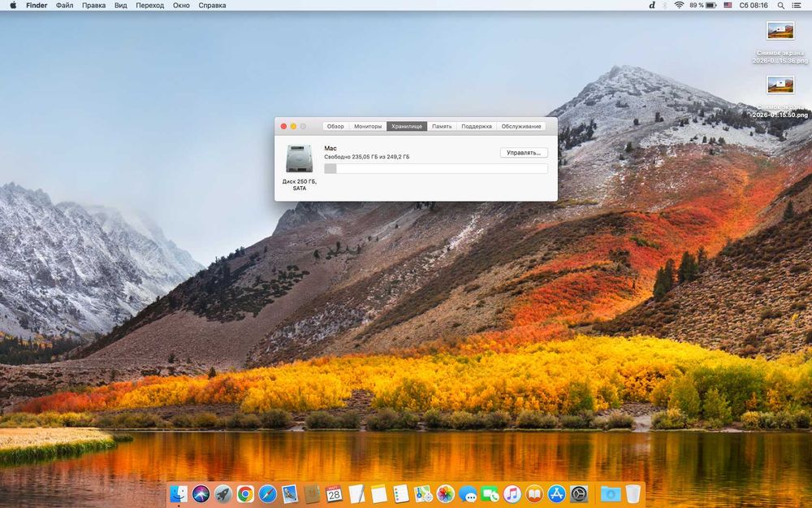
Task: Open Spotlight search magnifier
Action: pyautogui.click(x=781, y=5)
